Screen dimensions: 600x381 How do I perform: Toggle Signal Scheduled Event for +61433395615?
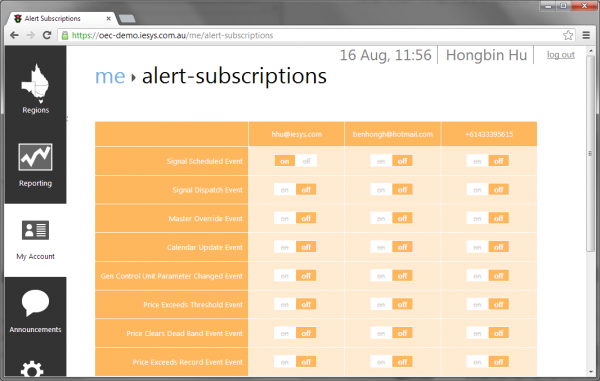point(488,161)
